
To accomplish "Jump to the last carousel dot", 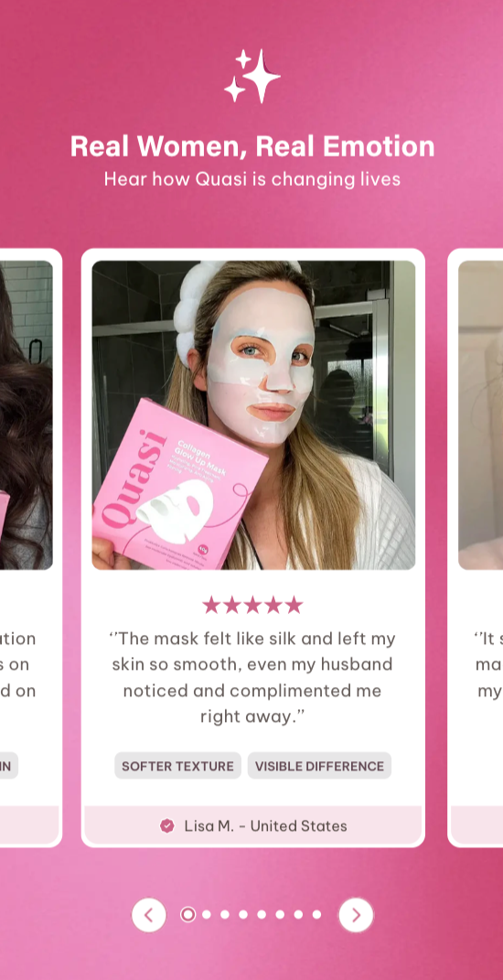I will 316,915.
